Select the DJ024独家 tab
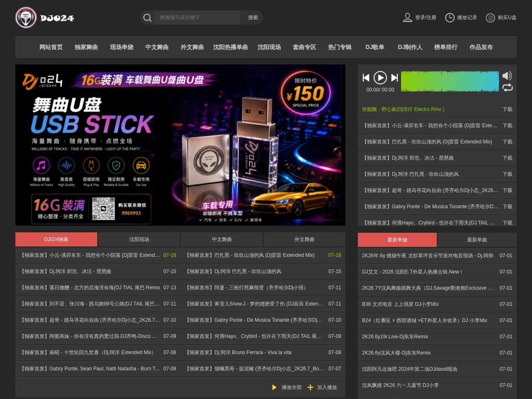This screenshot has height=399, width=532. click(x=56, y=239)
